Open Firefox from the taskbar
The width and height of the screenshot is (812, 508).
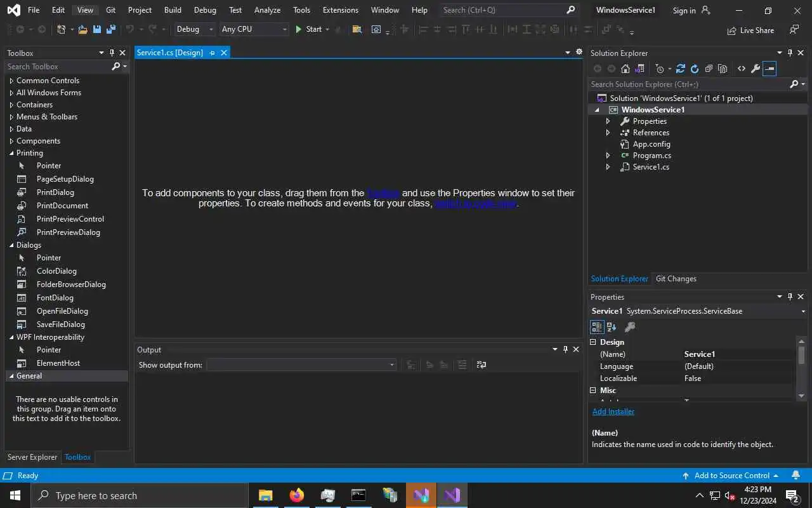pyautogui.click(x=297, y=495)
